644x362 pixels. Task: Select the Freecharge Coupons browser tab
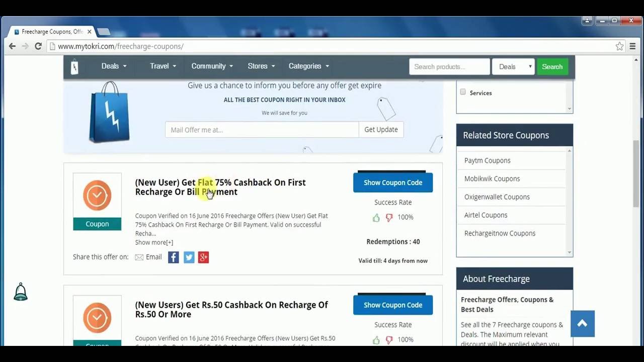pyautogui.click(x=52, y=32)
